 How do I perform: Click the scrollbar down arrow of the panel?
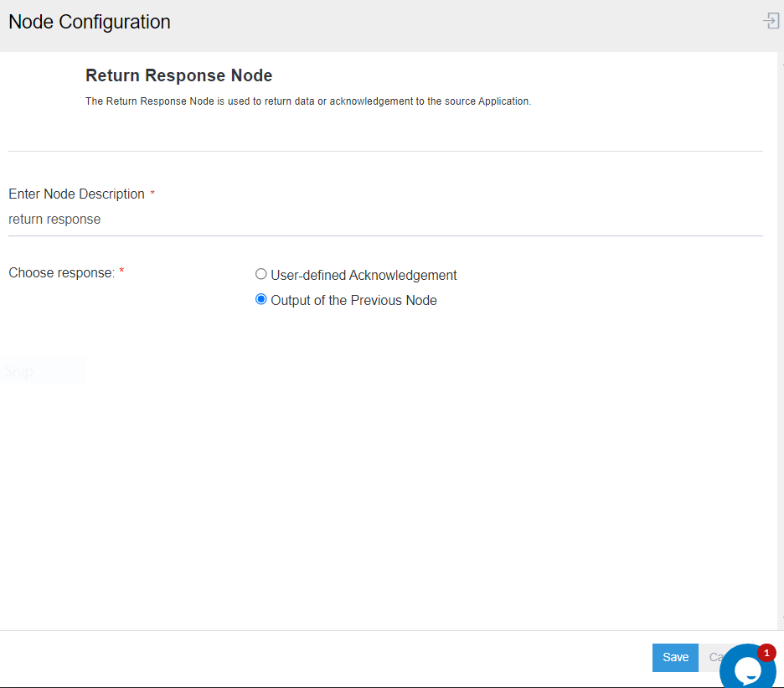[781, 618]
